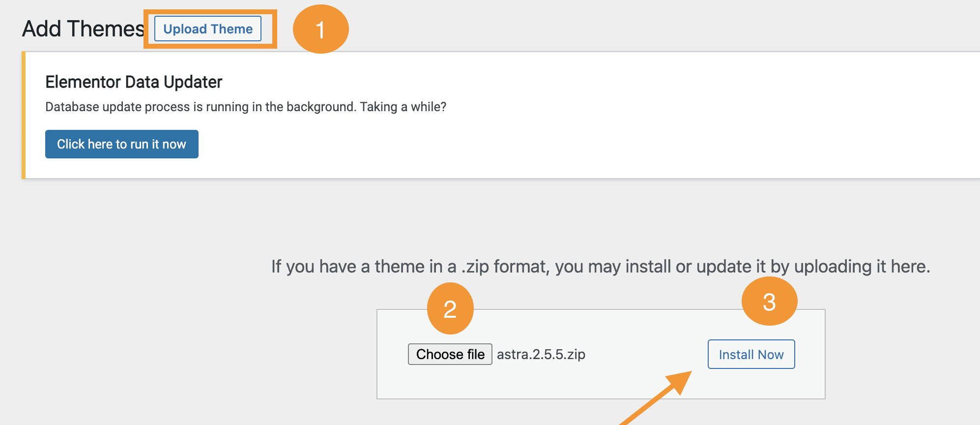Image resolution: width=980 pixels, height=425 pixels.
Task: Click the Upload Theme button
Action: click(208, 29)
